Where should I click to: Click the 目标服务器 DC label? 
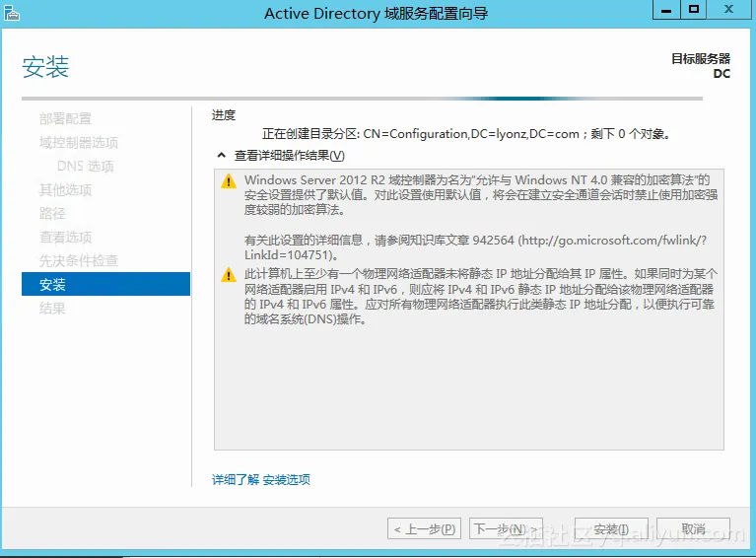click(x=701, y=66)
